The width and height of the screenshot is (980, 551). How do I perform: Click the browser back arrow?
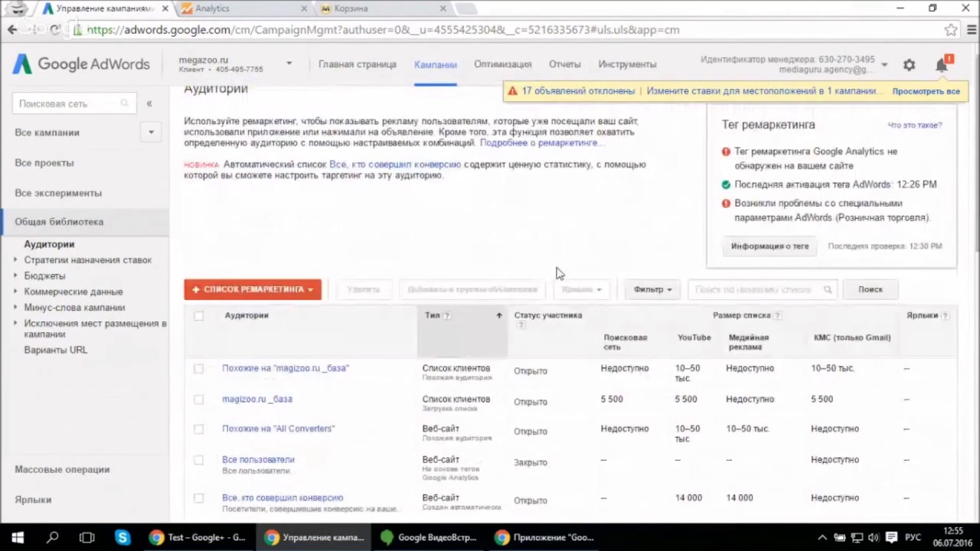click(x=12, y=30)
